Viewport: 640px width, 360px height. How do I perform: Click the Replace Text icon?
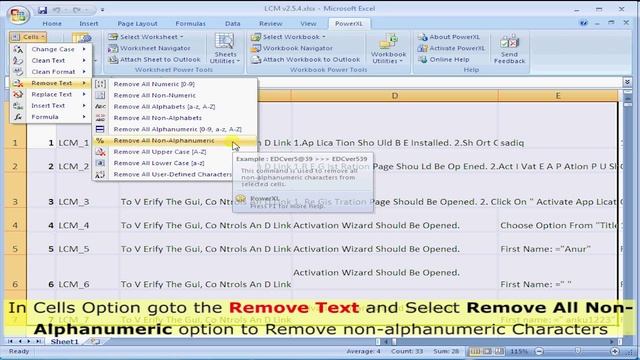click(x=18, y=94)
